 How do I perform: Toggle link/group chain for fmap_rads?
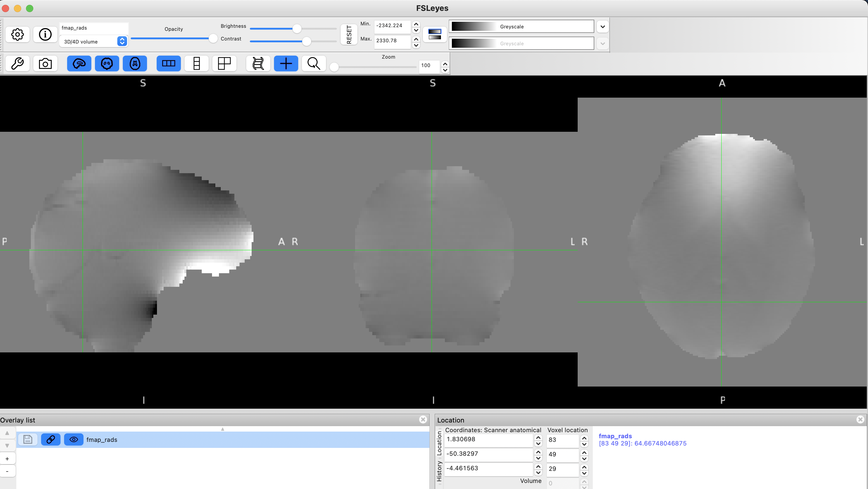coord(51,439)
